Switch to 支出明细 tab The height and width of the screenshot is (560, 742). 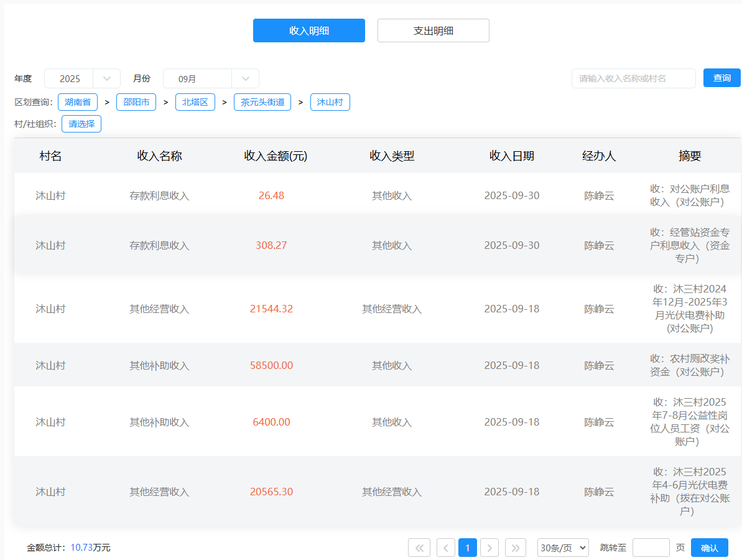434,30
